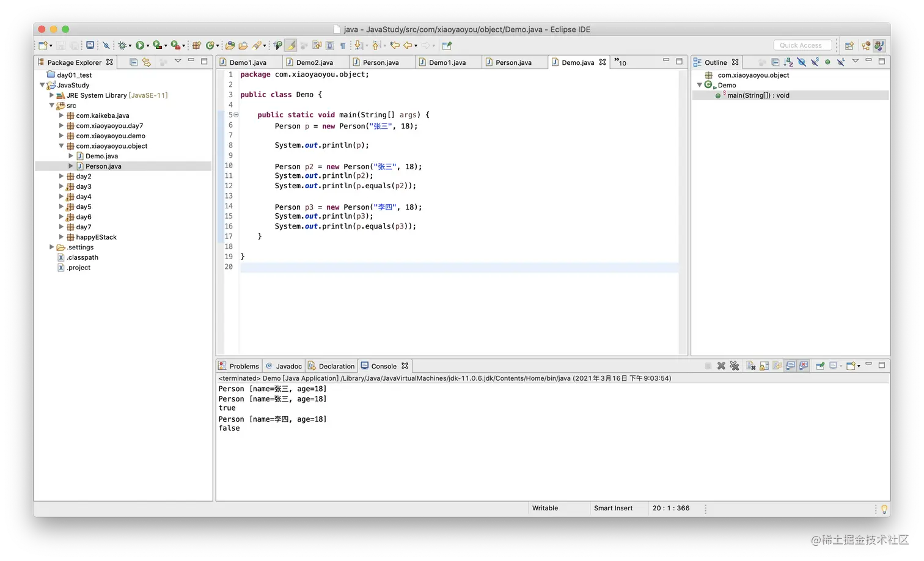Select the Console tab
Viewport: 924px width, 561px height.
[x=384, y=366]
